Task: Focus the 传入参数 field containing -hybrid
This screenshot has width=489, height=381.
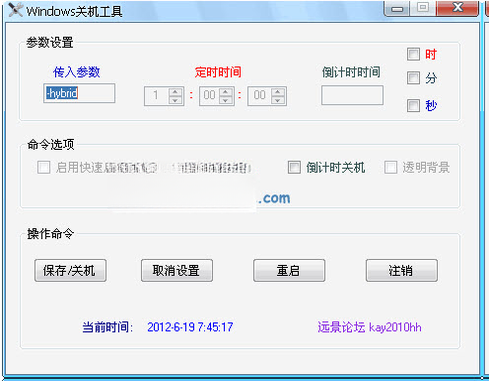Action: [x=79, y=93]
